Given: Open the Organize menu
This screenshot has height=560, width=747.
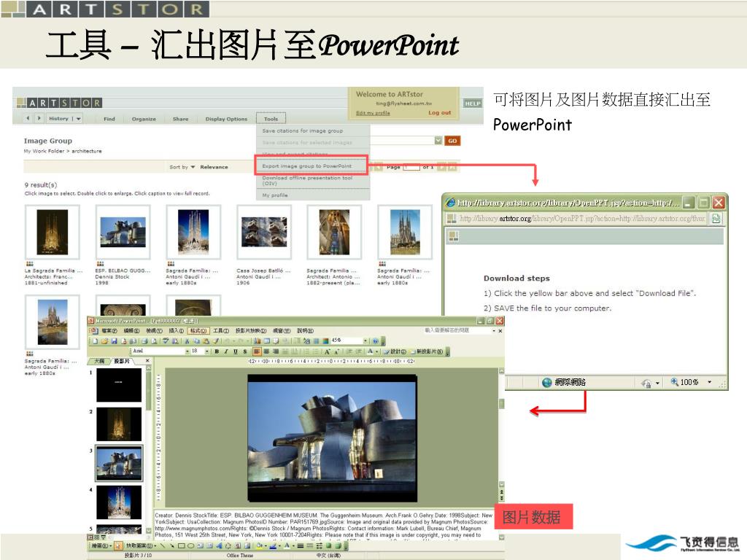Looking at the screenshot, I should pyautogui.click(x=144, y=119).
